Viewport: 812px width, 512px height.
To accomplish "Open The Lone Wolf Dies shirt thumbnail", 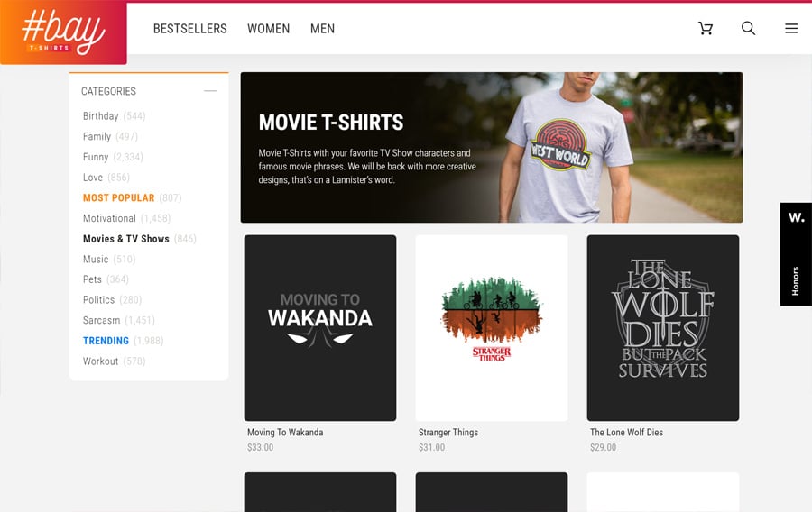I will tap(663, 328).
